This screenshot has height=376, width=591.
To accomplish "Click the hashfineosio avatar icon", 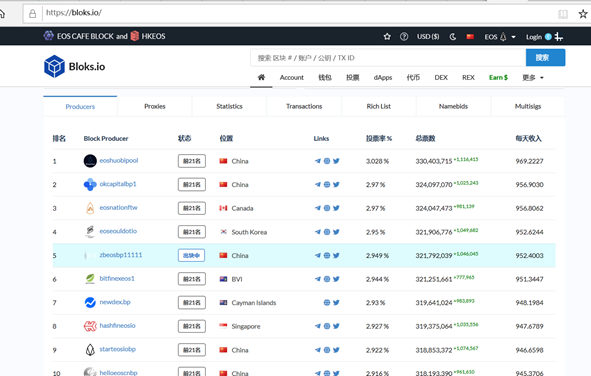I will [x=90, y=326].
